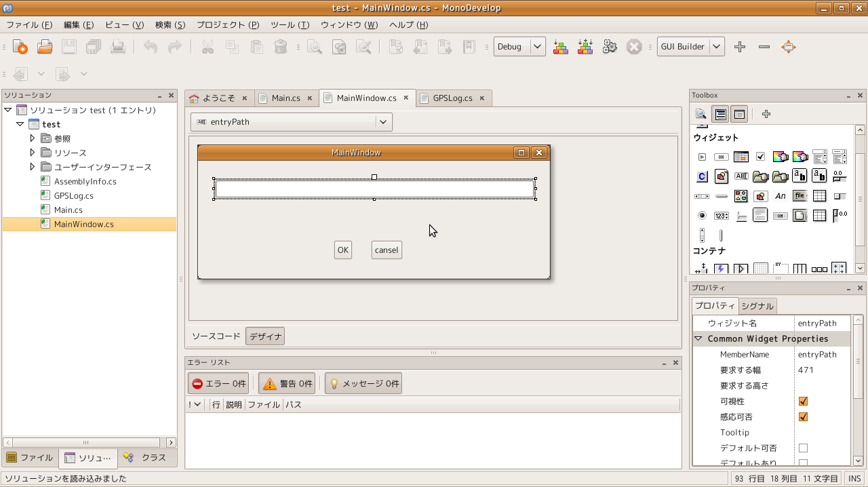
Task: Select the RadioButton widget in Toolbox
Action: [702, 216]
